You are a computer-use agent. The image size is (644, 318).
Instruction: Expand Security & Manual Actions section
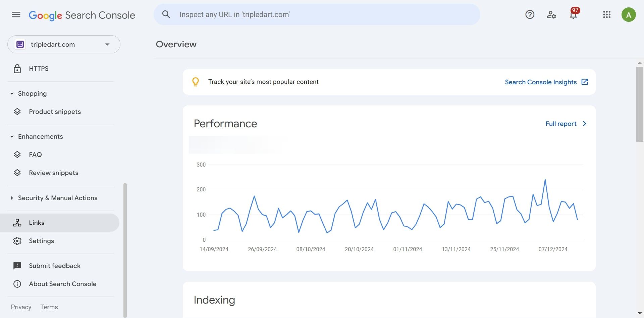[12, 198]
